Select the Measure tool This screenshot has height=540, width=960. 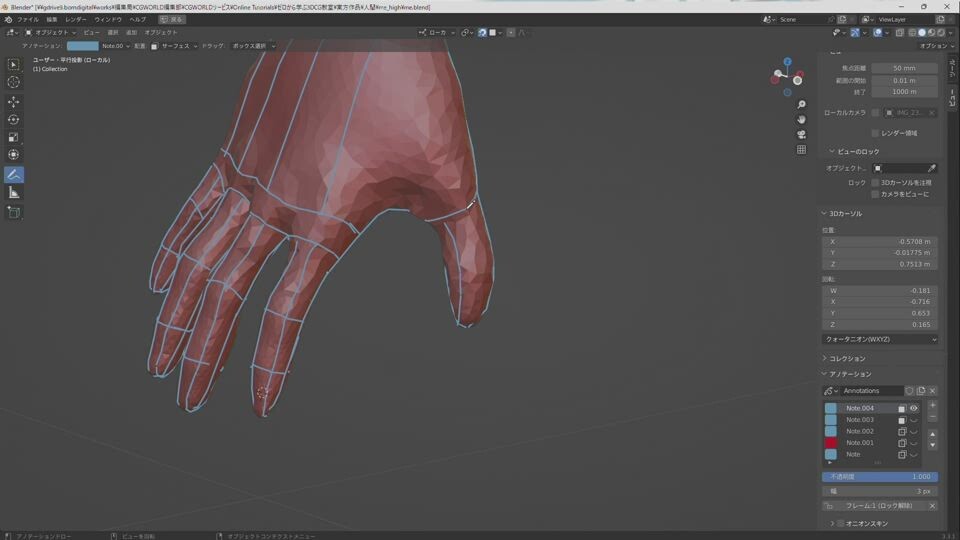pos(14,193)
